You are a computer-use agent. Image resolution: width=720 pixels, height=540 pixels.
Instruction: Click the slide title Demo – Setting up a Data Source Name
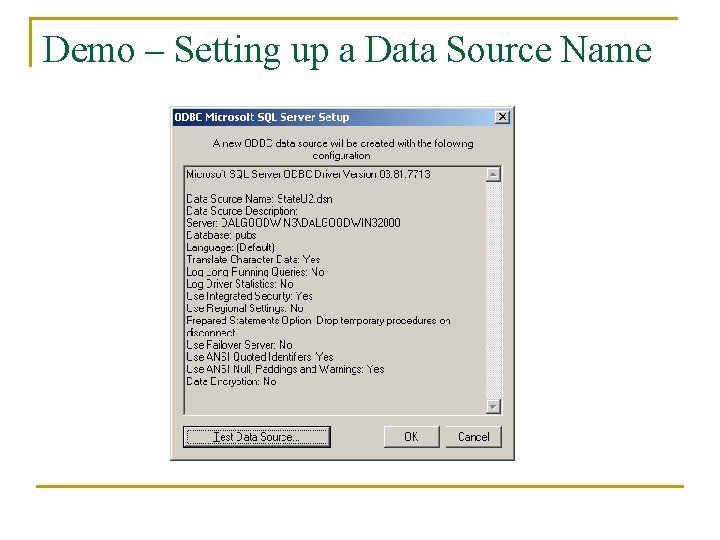coord(347,49)
